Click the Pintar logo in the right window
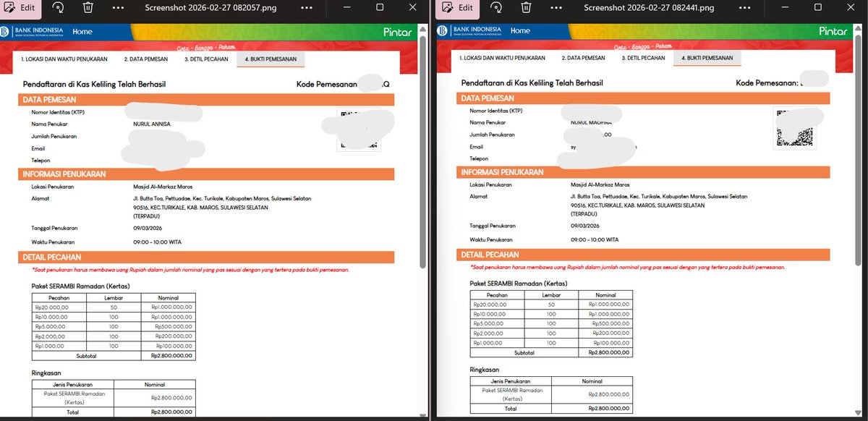This screenshot has width=868, height=421. pyautogui.click(x=833, y=31)
